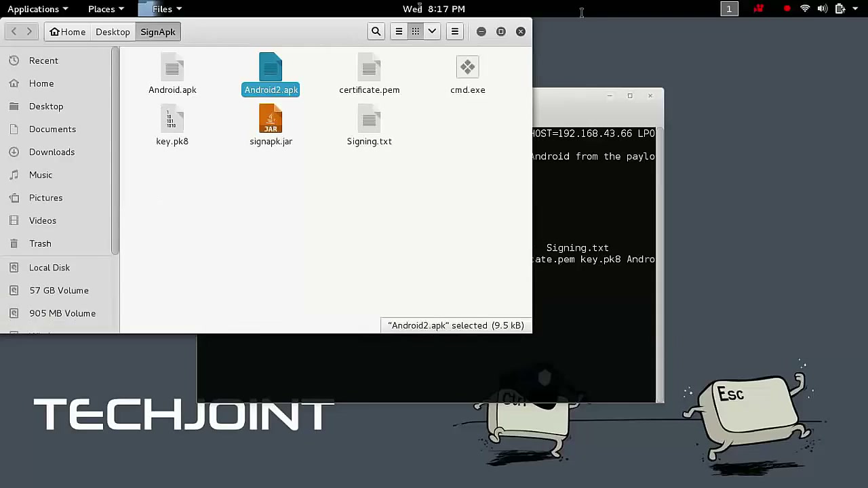Image resolution: width=868 pixels, height=488 pixels.
Task: Click the Recent clock icon in sidebar
Action: tap(14, 60)
